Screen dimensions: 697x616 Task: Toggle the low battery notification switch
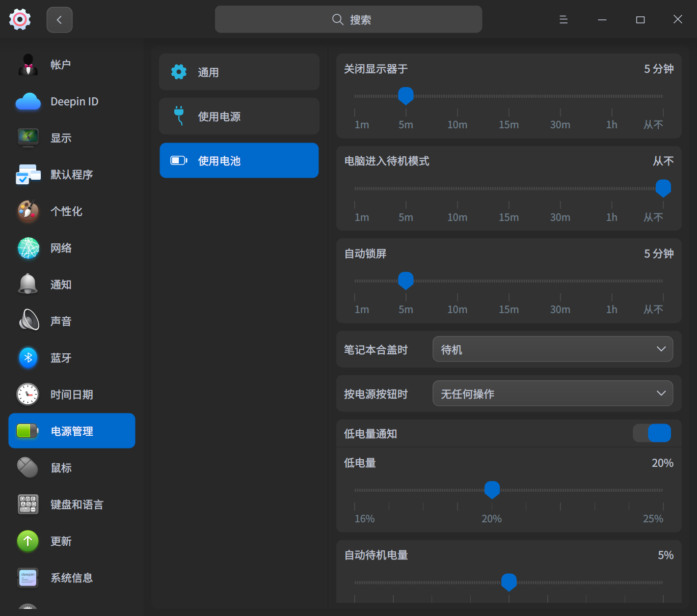(652, 433)
